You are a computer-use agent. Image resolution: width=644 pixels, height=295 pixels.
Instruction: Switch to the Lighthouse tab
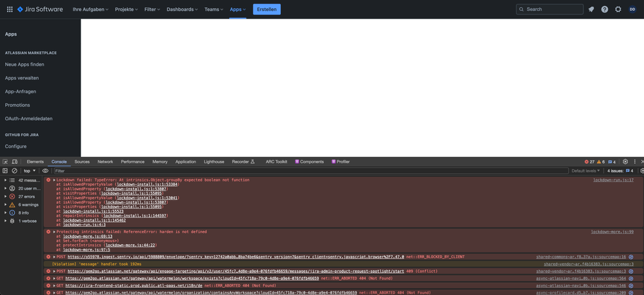point(214,162)
